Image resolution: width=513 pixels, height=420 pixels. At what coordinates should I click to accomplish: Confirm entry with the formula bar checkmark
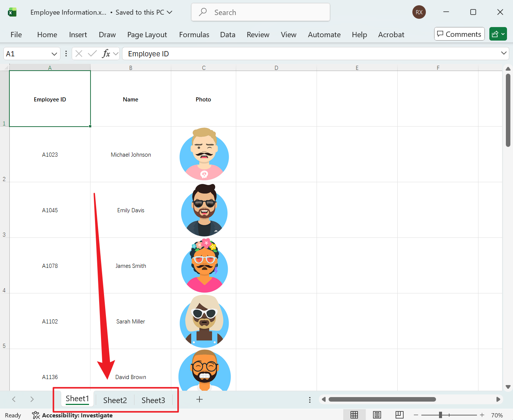pyautogui.click(x=92, y=53)
